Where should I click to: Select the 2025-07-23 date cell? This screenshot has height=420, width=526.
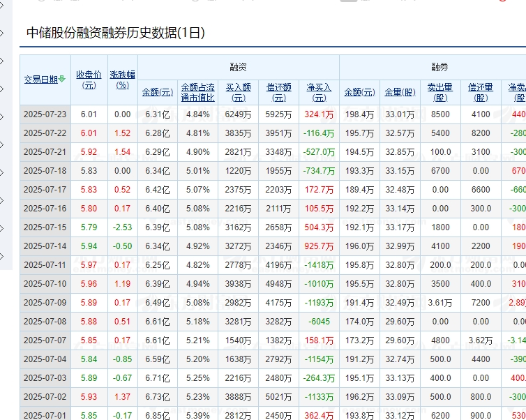pyautogui.click(x=45, y=114)
